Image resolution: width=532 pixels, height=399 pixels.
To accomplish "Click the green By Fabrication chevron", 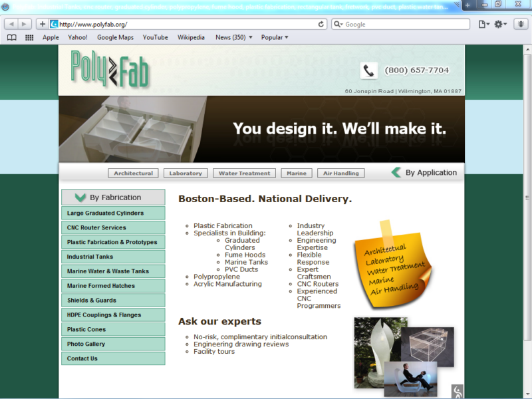I will [80, 198].
